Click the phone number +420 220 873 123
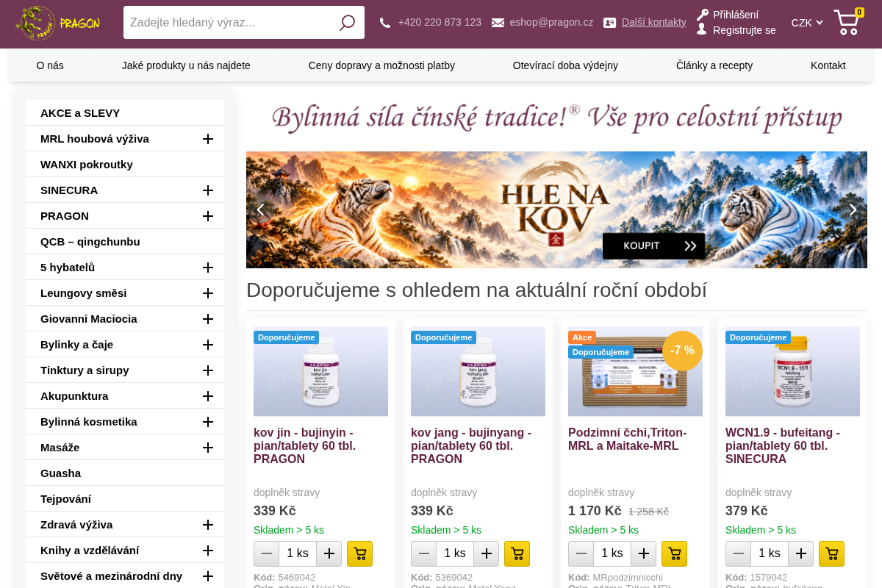Image resolution: width=882 pixels, height=588 pixels. pyautogui.click(x=440, y=22)
